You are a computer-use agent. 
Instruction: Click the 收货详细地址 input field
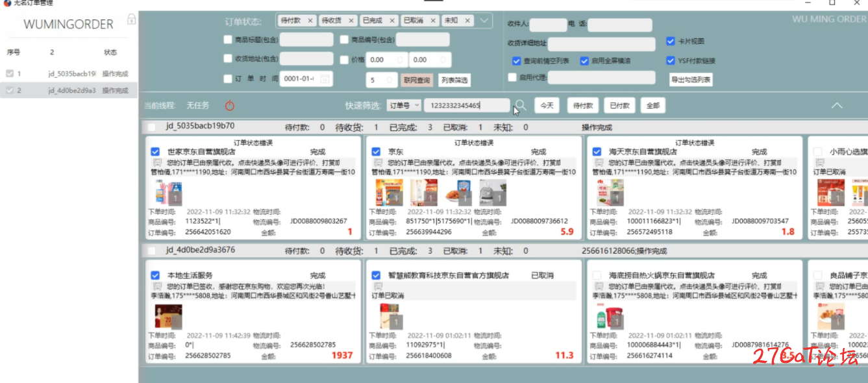click(602, 44)
